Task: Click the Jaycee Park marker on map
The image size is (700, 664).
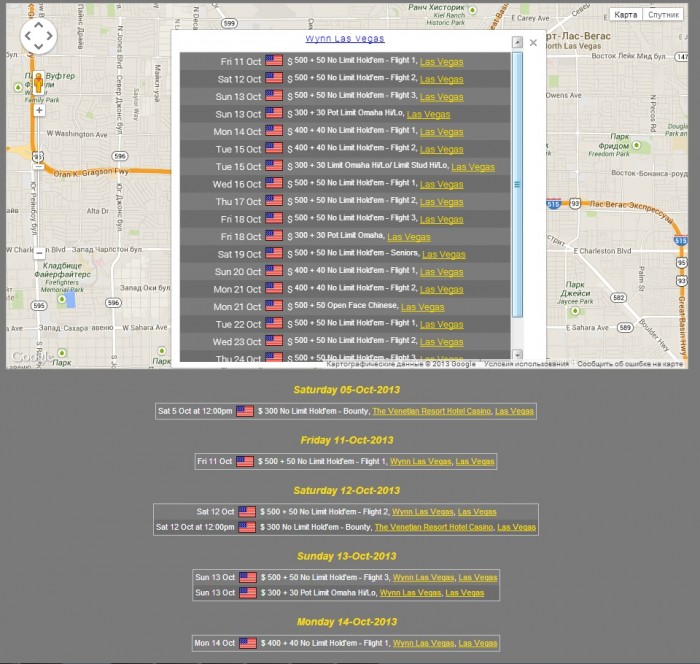Action: point(575,310)
